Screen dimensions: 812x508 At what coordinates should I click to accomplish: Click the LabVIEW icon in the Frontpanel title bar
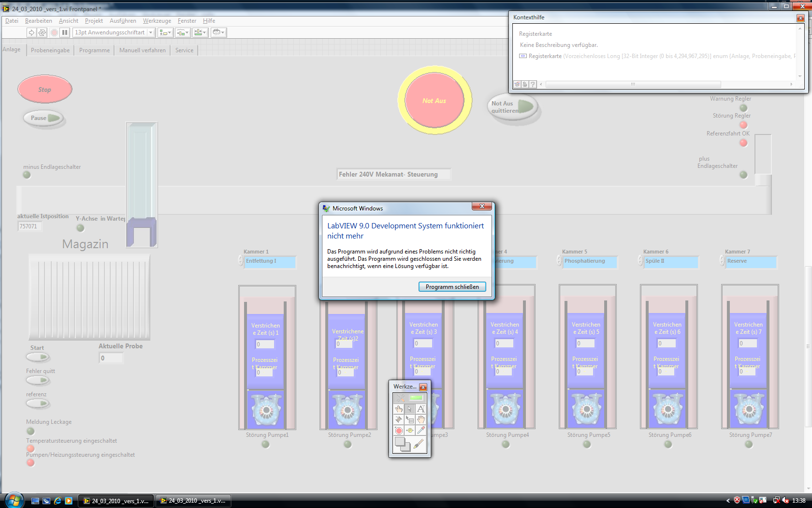pyautogui.click(x=6, y=9)
